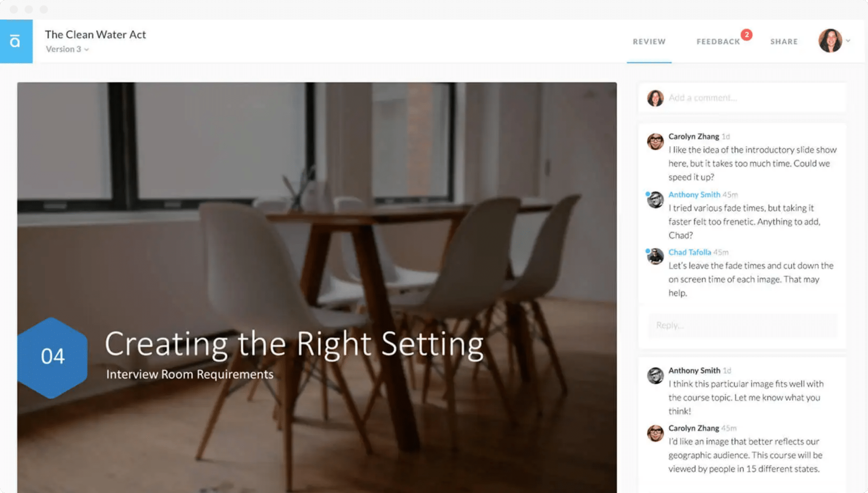Click the blue app logo icon

[x=16, y=42]
